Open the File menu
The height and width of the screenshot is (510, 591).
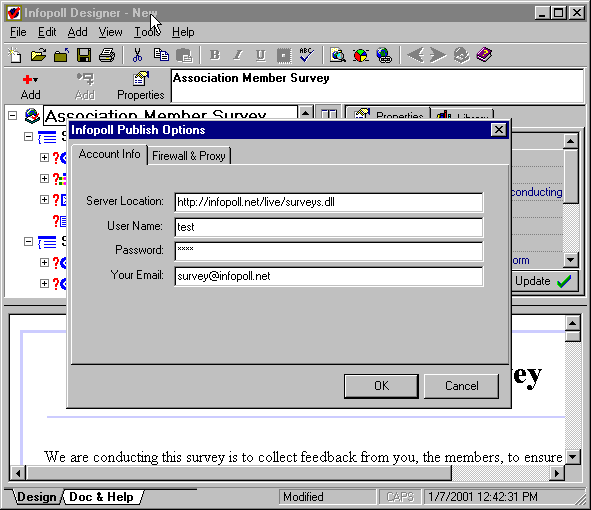click(18, 32)
